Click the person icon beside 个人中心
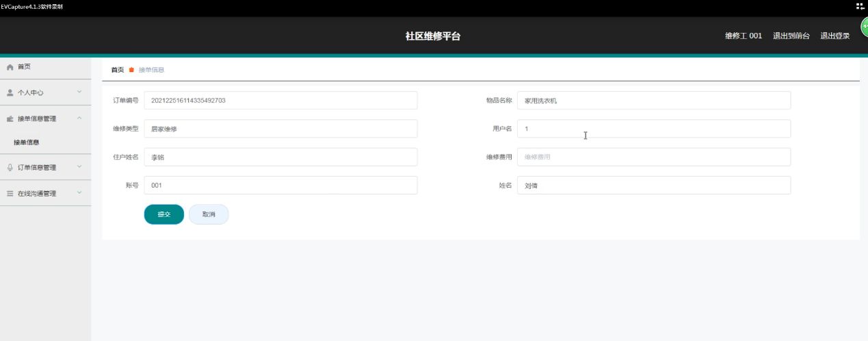This screenshot has height=341, width=868. pos(10,92)
